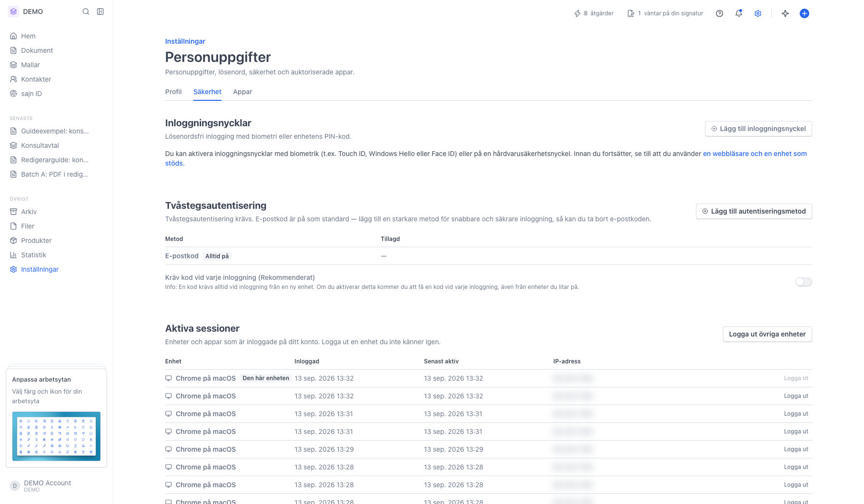Open supported browser and device link
The height and width of the screenshot is (504, 864).
[755, 154]
